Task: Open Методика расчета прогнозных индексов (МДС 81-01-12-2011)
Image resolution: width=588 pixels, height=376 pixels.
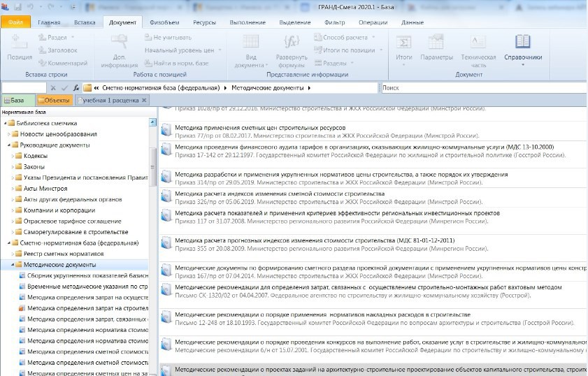Action: click(315, 240)
